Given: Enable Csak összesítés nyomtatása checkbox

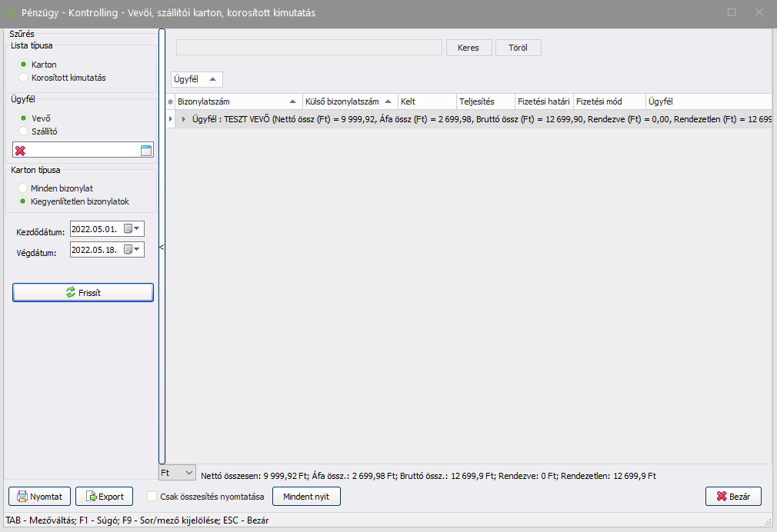Looking at the screenshot, I should tap(152, 497).
